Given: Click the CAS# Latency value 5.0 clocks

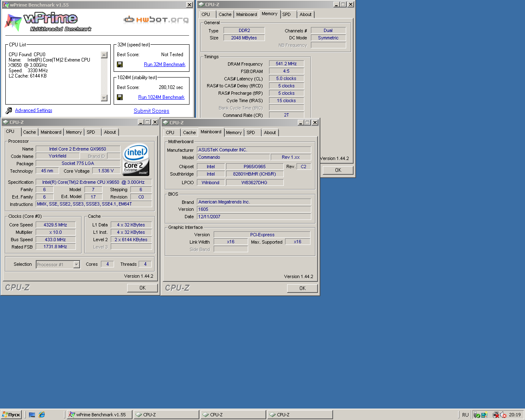Looking at the screenshot, I should [x=286, y=78].
